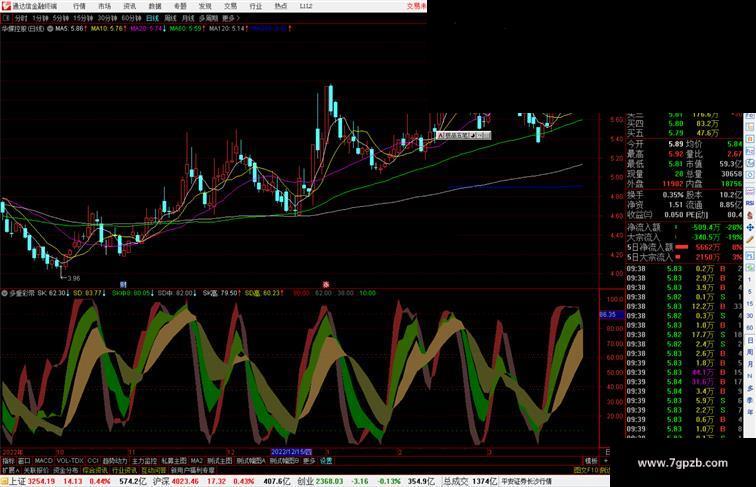The height and width of the screenshot is (487, 756).
Task: Select the 主力监控 indicator tab
Action: click(x=144, y=461)
